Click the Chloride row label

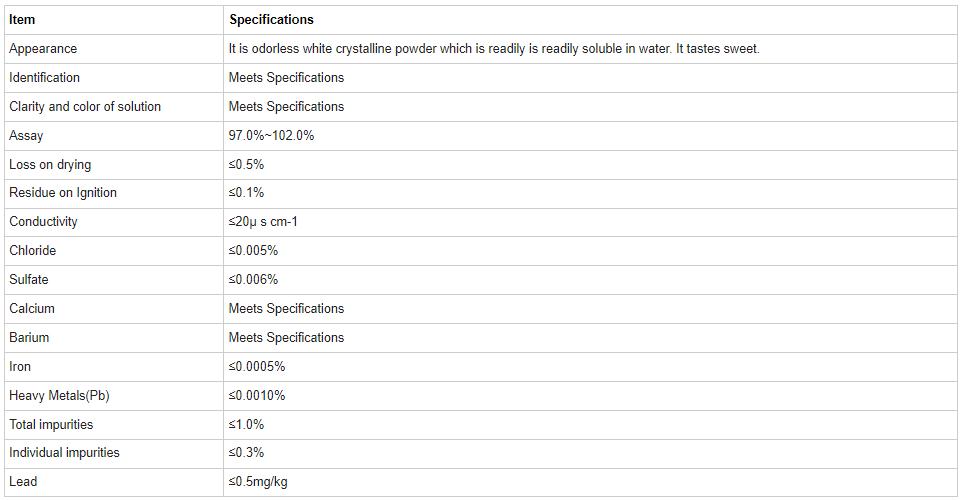[x=33, y=250]
